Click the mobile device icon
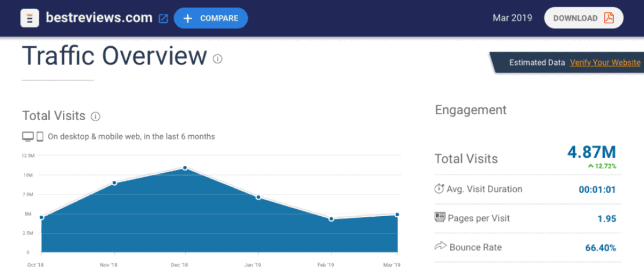644x272 pixels. [40, 137]
